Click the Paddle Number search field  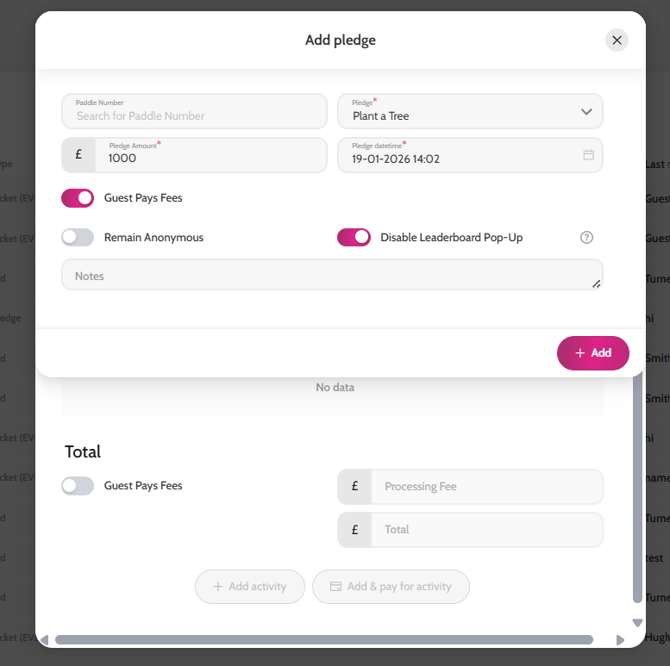click(x=194, y=111)
